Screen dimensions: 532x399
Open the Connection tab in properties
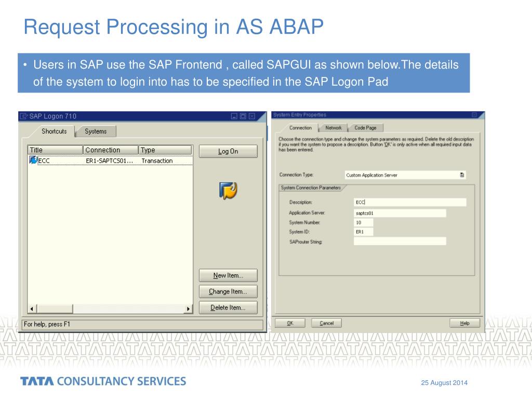300,128
